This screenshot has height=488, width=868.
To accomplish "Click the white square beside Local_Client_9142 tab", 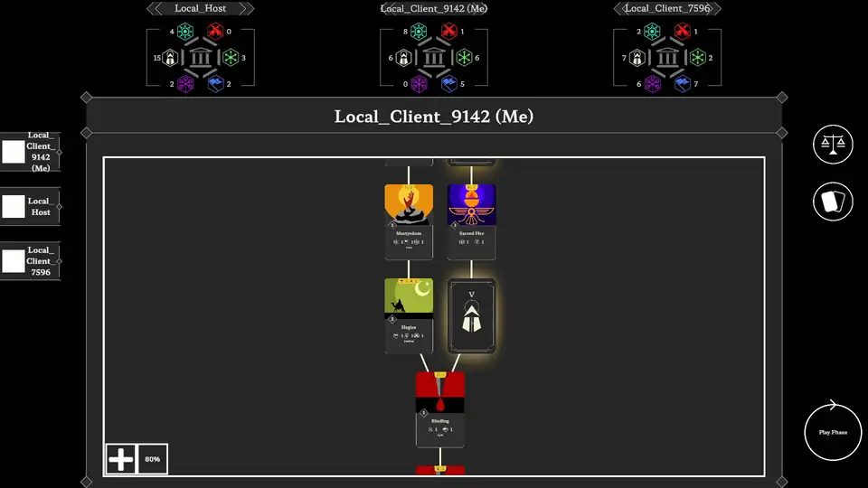I will tap(14, 152).
